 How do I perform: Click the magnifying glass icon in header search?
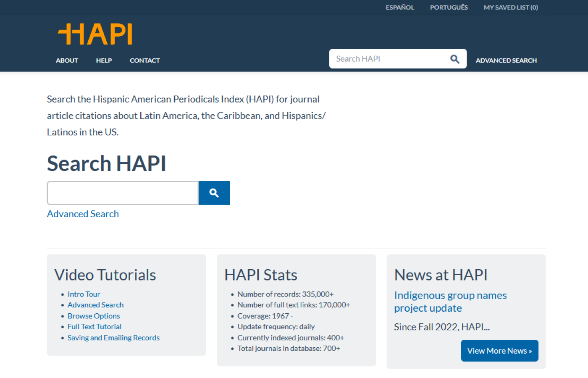coord(454,59)
